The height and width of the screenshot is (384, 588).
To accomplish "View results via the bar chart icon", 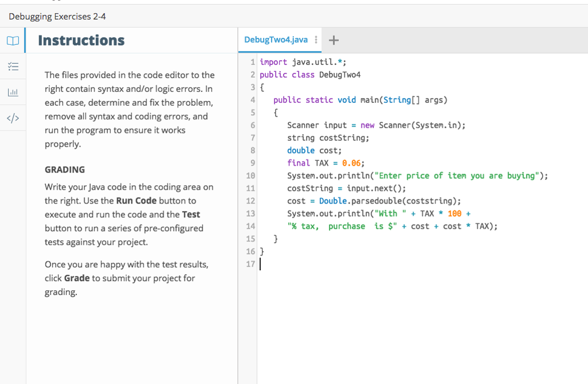I will [13, 92].
